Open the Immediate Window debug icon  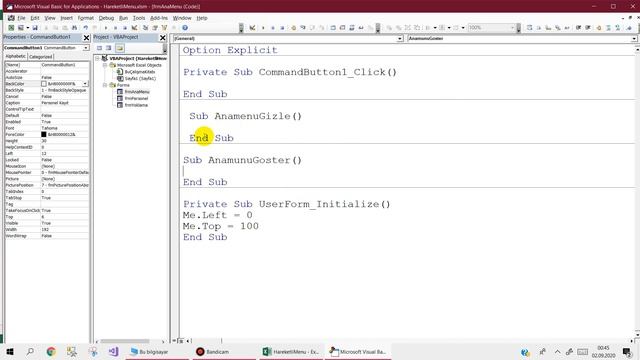[342, 28]
